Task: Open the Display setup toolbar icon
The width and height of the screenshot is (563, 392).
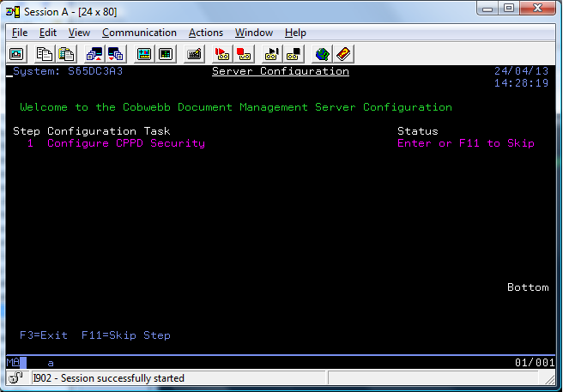Action: pos(144,54)
